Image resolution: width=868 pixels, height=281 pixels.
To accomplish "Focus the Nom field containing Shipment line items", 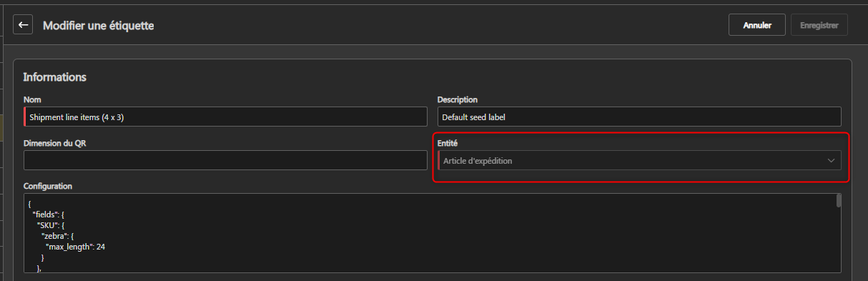I will point(225,117).
